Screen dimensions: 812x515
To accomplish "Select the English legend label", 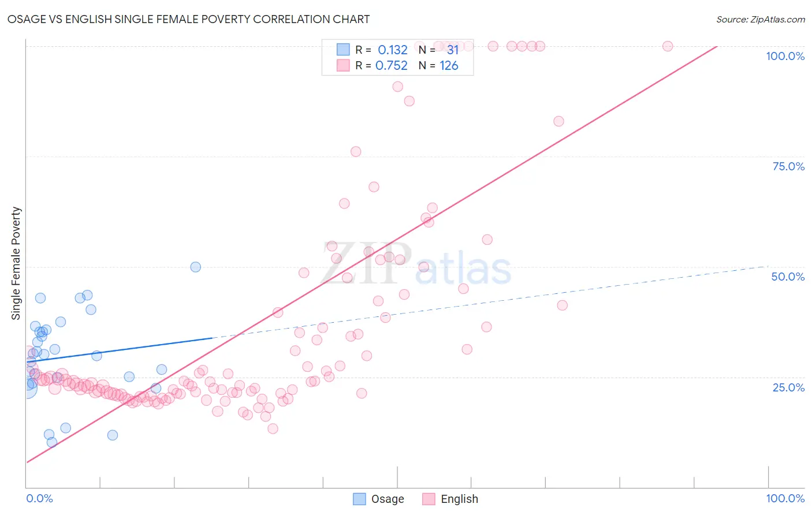I will coord(459,499).
